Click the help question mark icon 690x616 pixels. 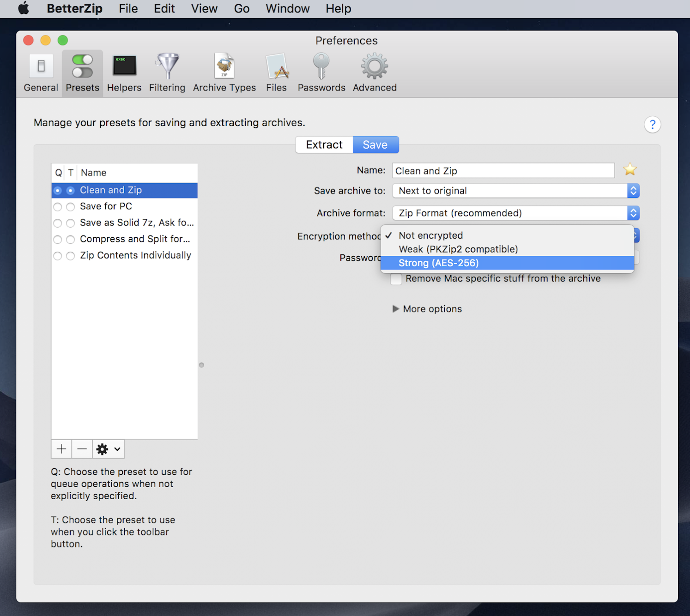[x=652, y=125]
